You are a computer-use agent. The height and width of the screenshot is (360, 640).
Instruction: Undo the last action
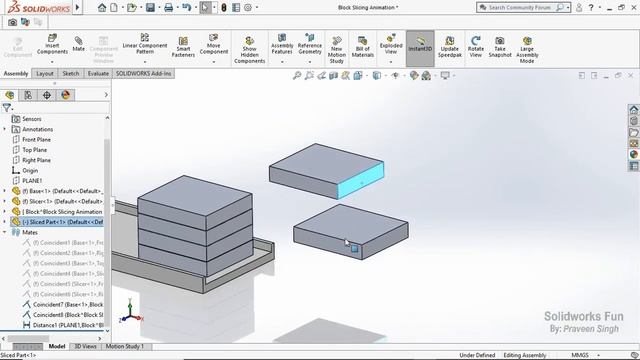click(x=187, y=7)
